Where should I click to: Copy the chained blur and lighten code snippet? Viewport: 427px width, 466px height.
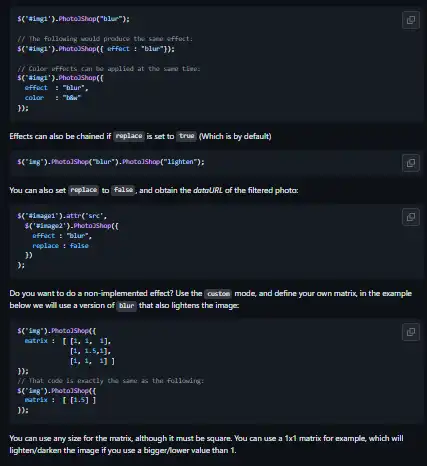pos(411,163)
